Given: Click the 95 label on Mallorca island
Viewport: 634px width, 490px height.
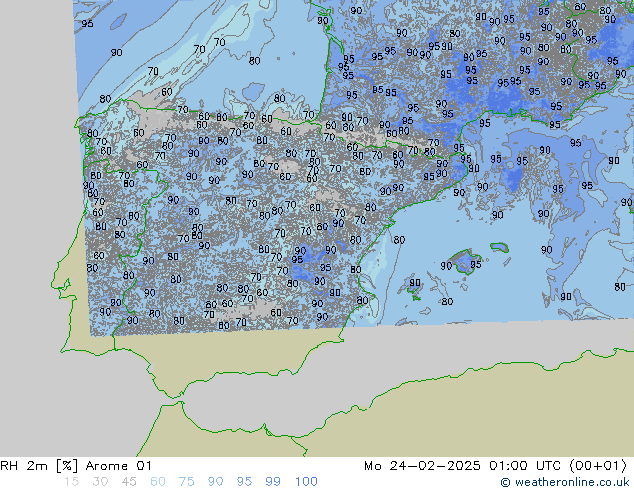Looking at the screenshot, I should click(x=476, y=264).
